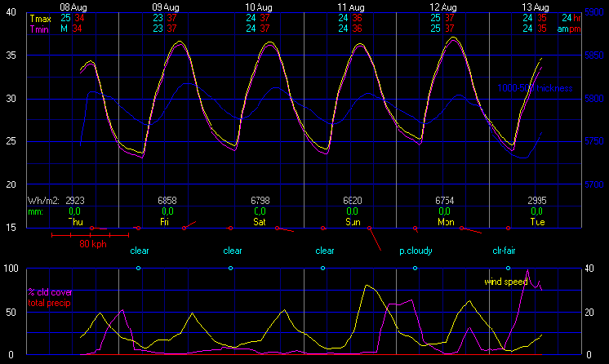Click solar radiation value 2995

tap(537, 201)
